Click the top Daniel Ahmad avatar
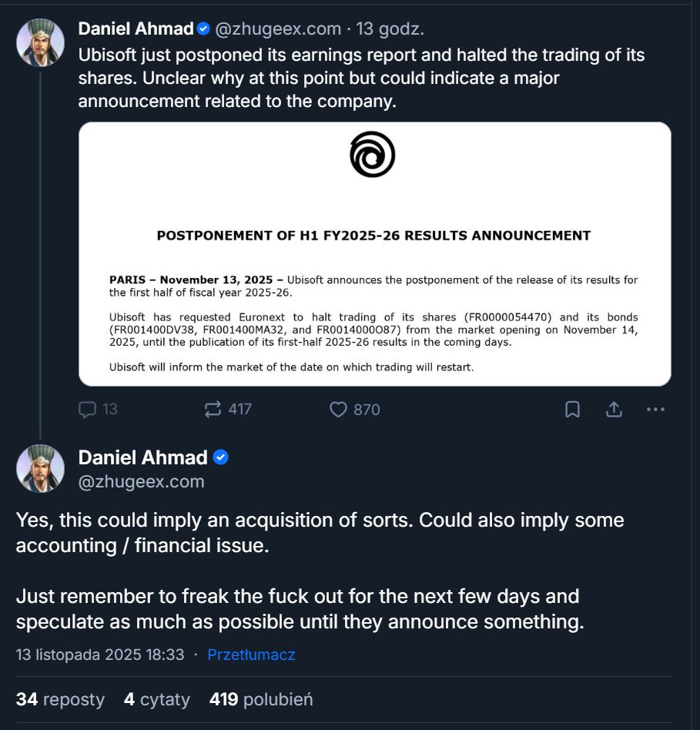This screenshot has width=700, height=730. click(40, 42)
